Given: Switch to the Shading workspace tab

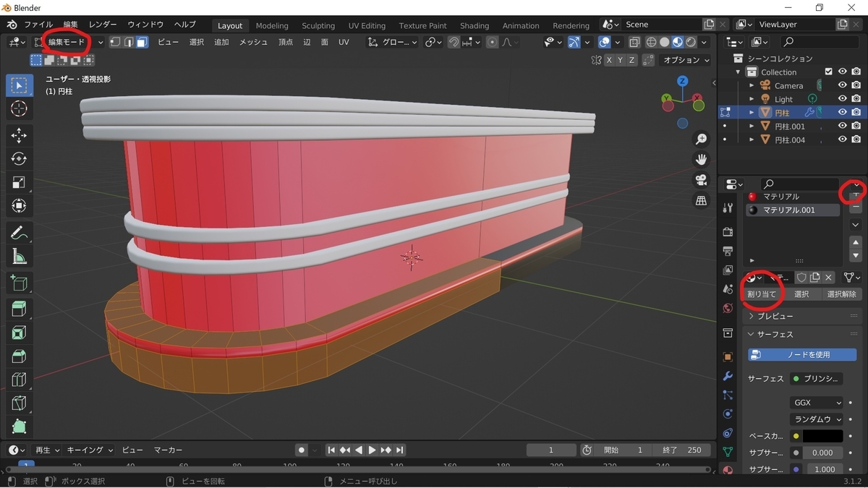Looking at the screenshot, I should click(475, 25).
